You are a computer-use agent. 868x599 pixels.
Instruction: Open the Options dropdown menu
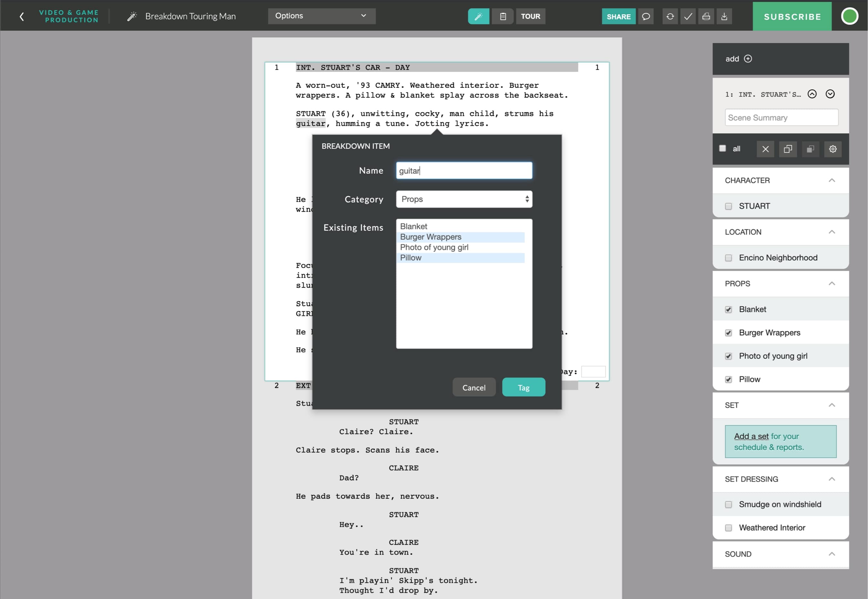322,16
